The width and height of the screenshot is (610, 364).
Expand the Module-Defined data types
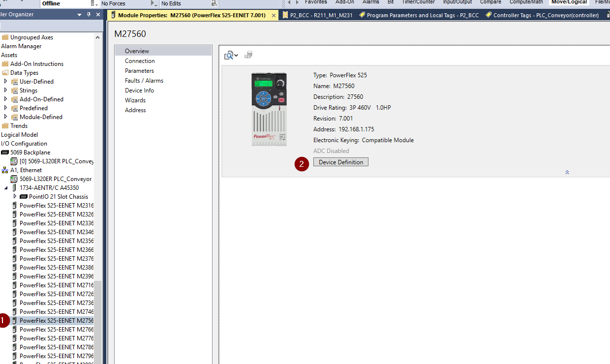pyautogui.click(x=5, y=117)
